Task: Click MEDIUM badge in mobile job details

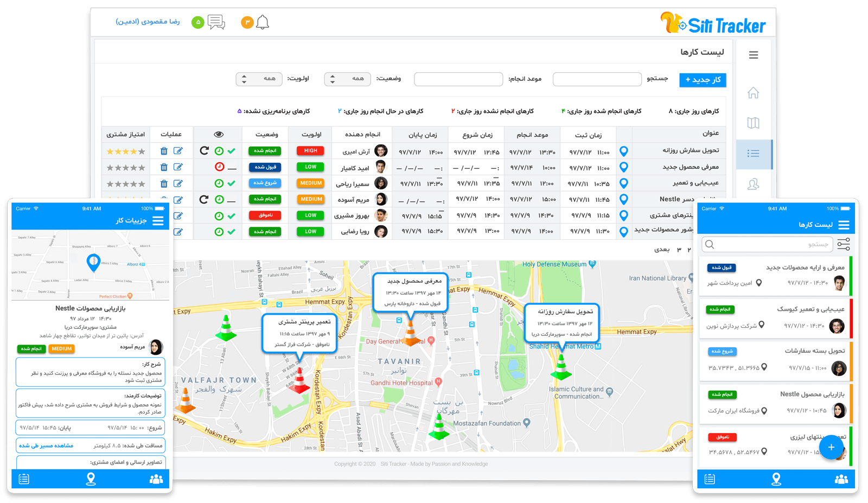Action: pos(61,349)
